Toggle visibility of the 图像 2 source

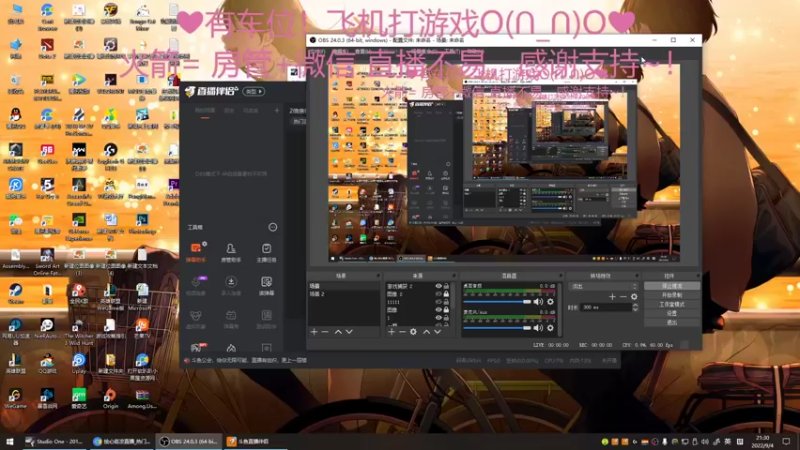coord(438,294)
